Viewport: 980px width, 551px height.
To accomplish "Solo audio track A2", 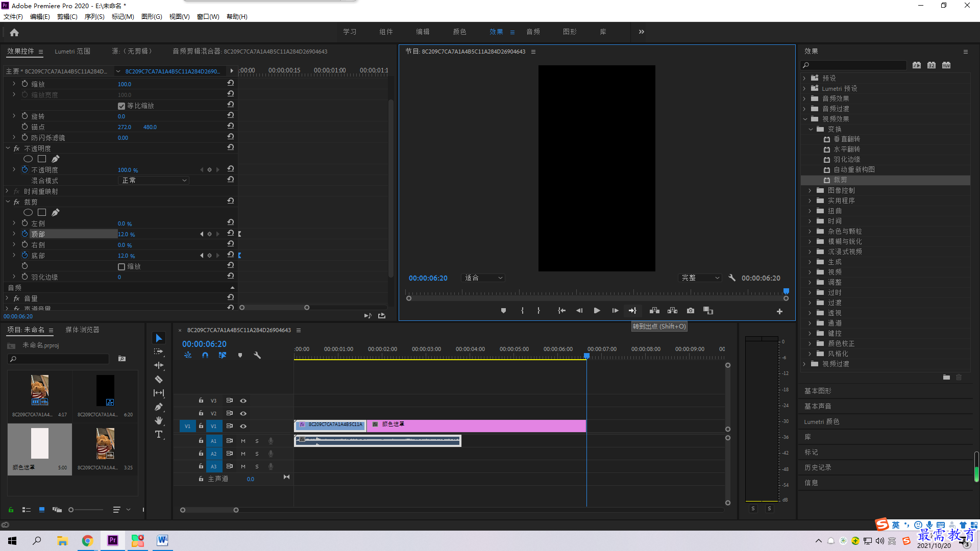I will 257,454.
